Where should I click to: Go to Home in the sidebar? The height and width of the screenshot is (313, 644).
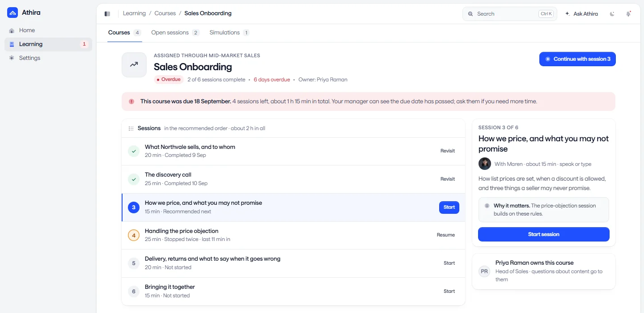click(48, 30)
